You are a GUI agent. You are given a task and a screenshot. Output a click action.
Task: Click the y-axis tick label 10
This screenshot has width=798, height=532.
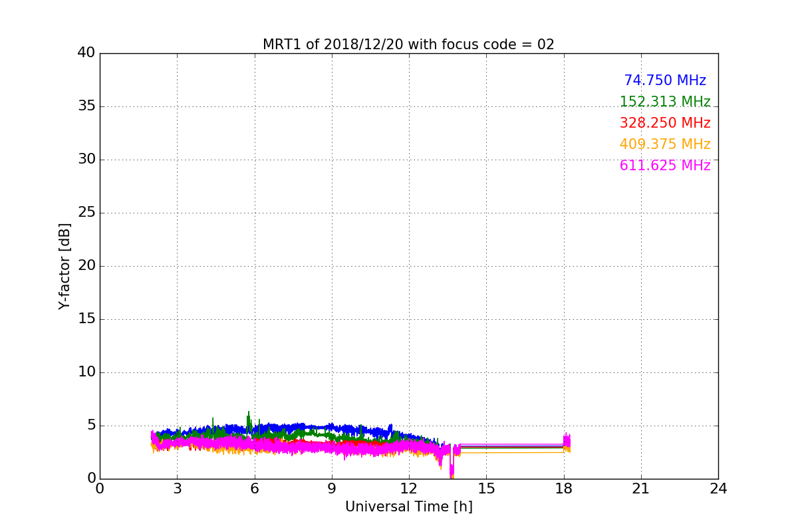[x=86, y=372]
